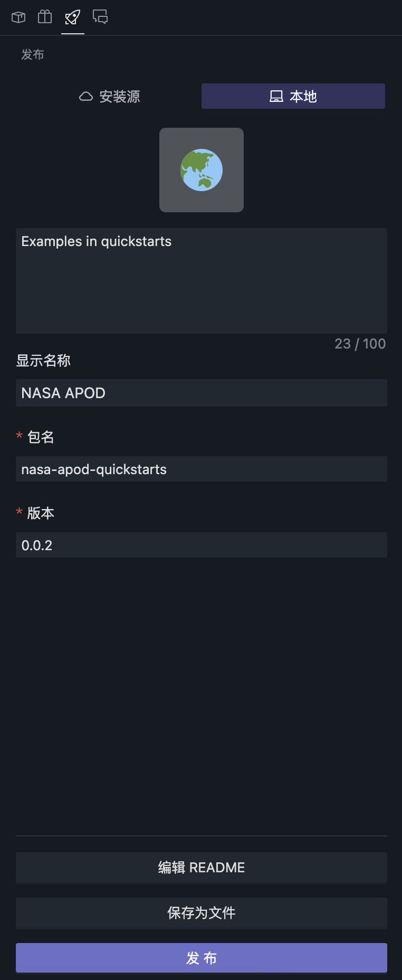Click the 保存为文件 button
This screenshot has height=980, width=402.
(202, 913)
